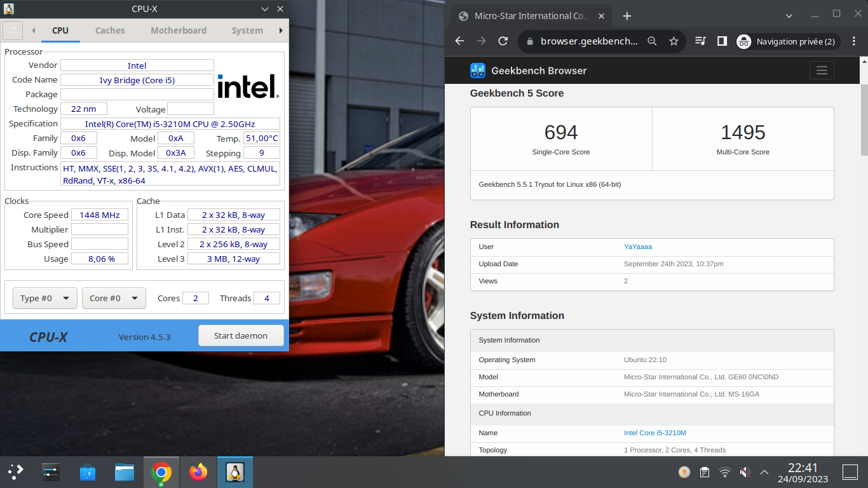Open Chrome media controls icon
This screenshot has height=488, width=868.
point(700,41)
